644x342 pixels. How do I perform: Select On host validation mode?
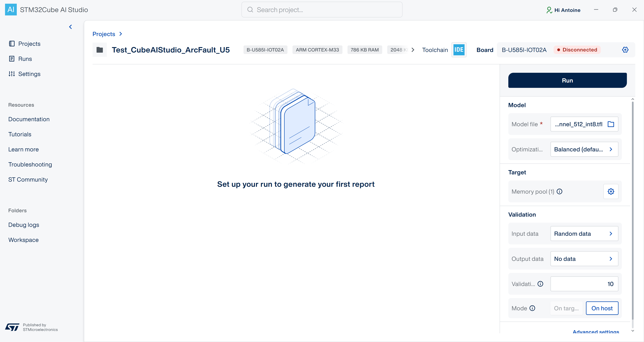click(x=602, y=308)
